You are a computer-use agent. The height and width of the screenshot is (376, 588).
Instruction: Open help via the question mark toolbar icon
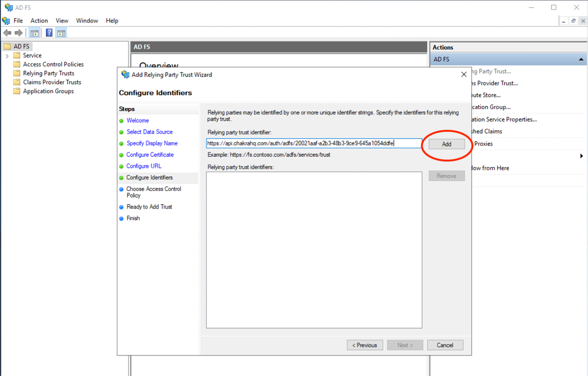tap(49, 33)
